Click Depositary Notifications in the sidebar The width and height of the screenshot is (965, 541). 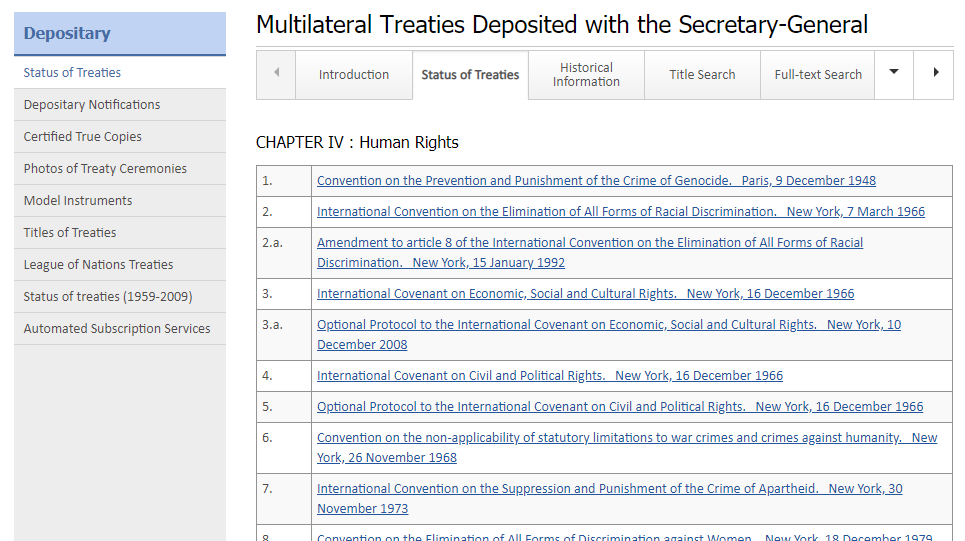tap(92, 105)
